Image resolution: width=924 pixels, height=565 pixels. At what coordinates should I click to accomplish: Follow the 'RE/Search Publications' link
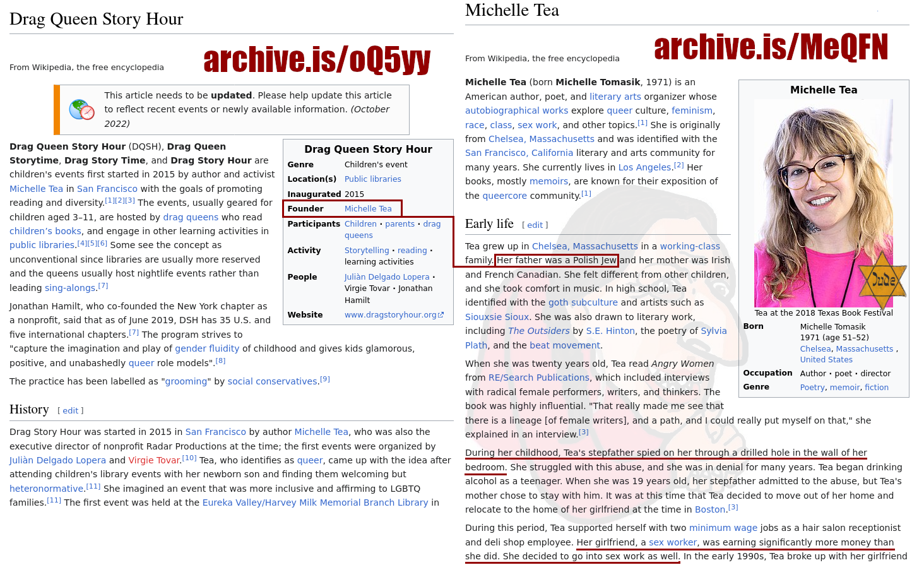539,378
